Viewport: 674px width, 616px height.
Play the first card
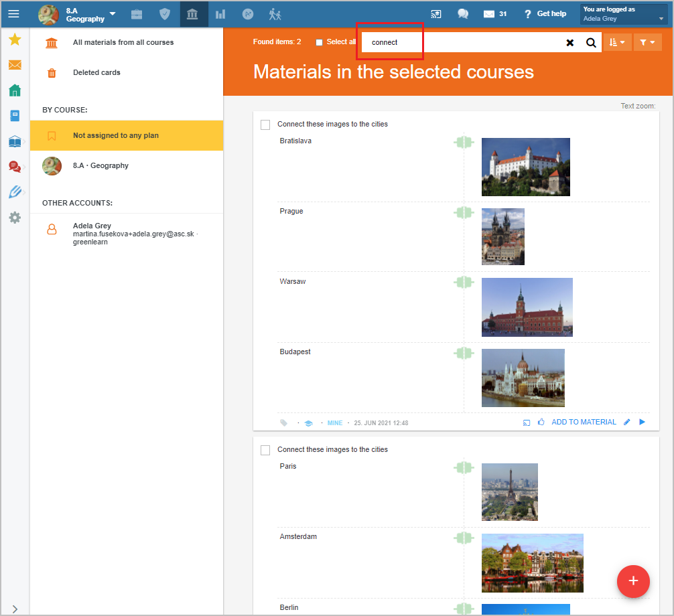pos(643,422)
